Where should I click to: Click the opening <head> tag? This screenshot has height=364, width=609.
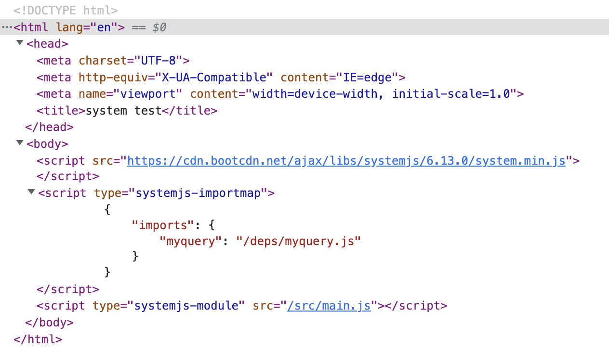(x=47, y=43)
